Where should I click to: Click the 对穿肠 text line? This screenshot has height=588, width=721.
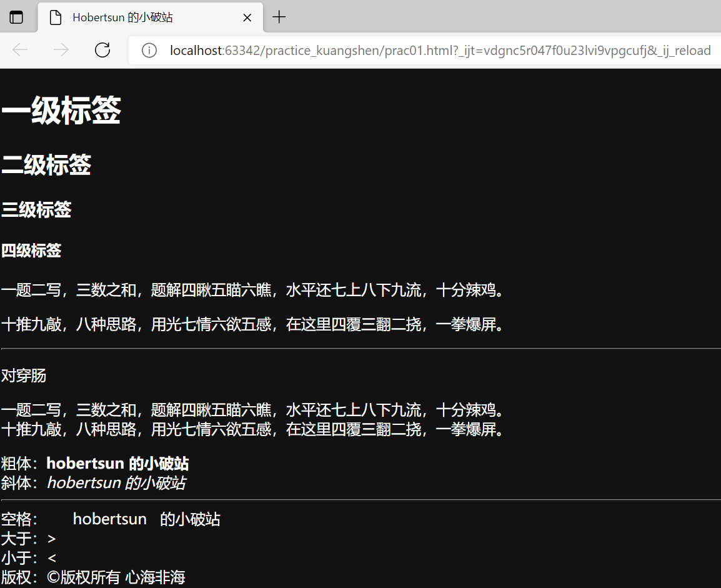click(x=22, y=375)
